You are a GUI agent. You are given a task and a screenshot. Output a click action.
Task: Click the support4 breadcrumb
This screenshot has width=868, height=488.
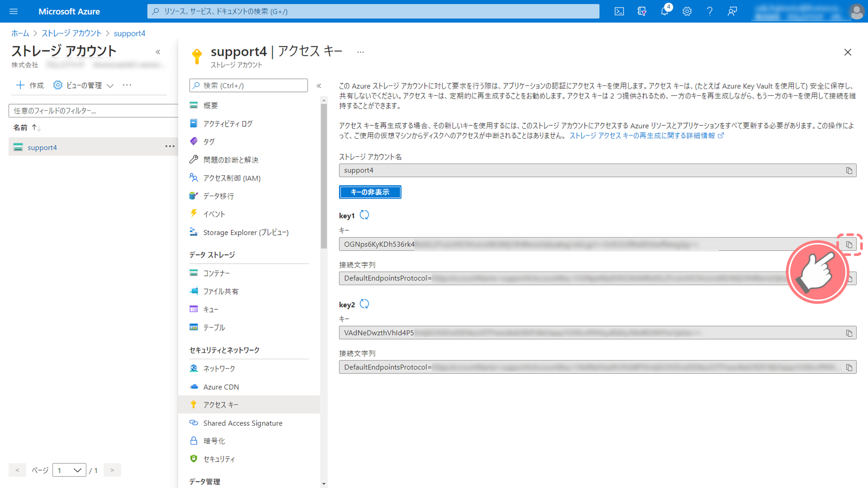pyautogui.click(x=129, y=33)
